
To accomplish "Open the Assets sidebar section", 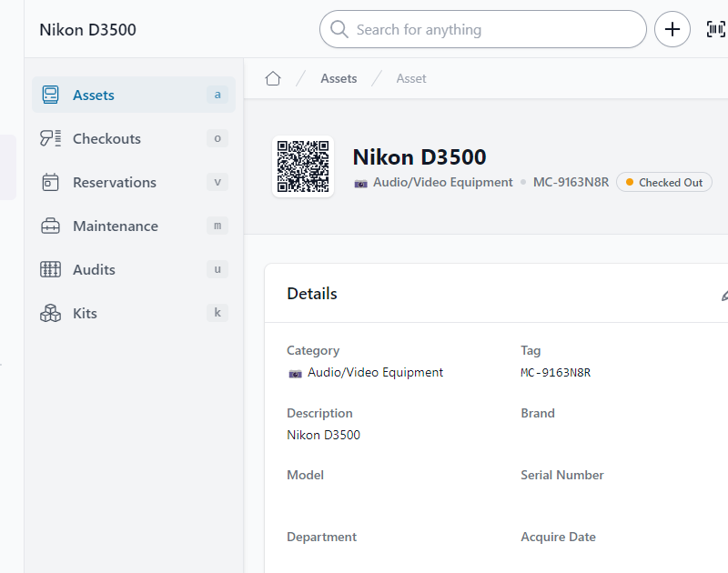I will (134, 95).
